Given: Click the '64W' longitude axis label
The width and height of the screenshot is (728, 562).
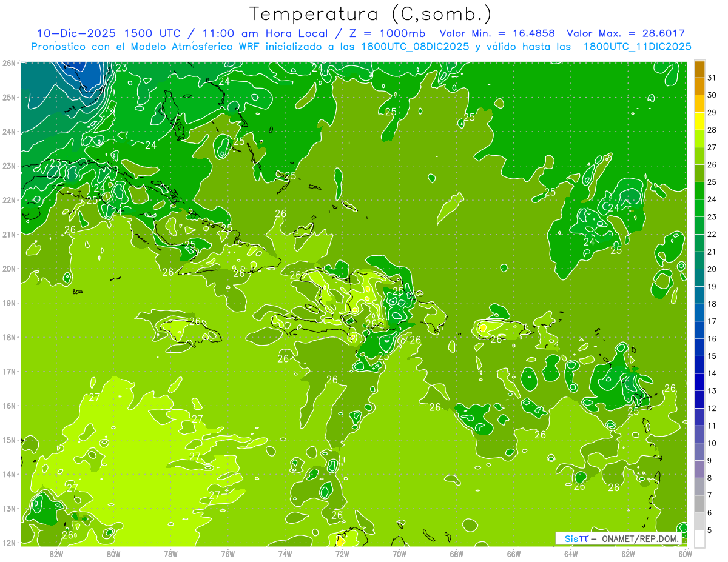Looking at the screenshot, I should [571, 554].
